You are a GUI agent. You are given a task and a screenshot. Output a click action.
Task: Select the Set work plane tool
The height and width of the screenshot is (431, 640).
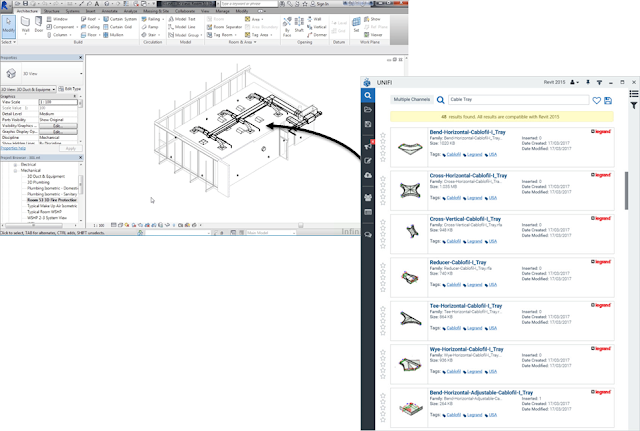click(356, 24)
